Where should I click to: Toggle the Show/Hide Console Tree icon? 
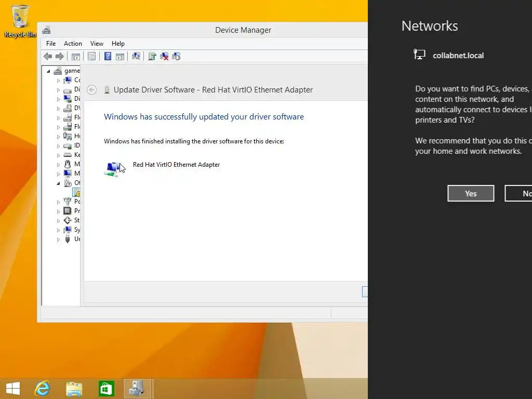[76, 56]
